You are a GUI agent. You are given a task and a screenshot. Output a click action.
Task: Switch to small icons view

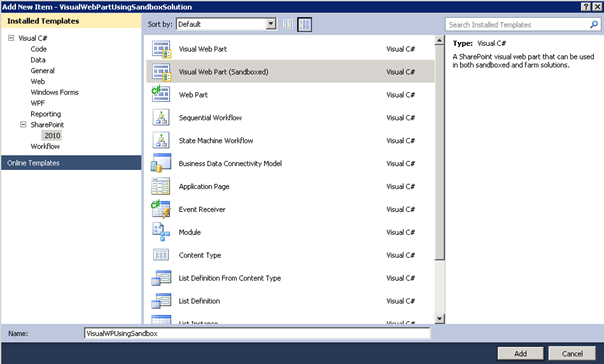tap(288, 24)
